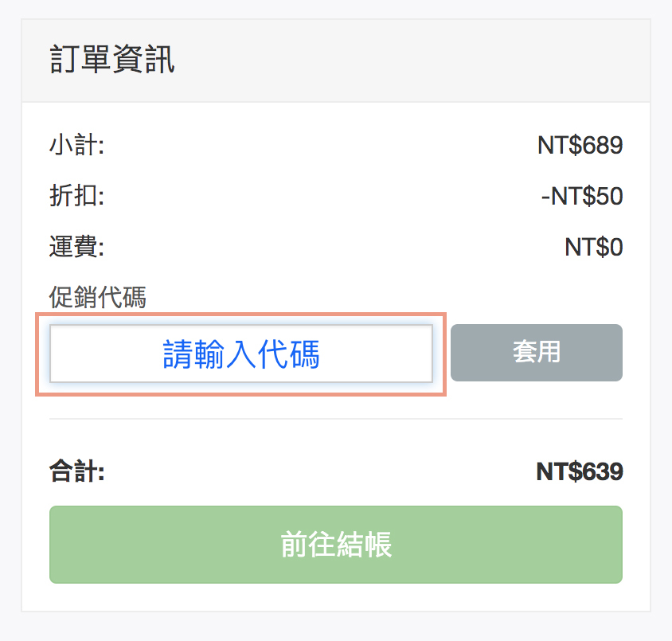Image resolution: width=672 pixels, height=641 pixels.
Task: Click the NT$0 shipping fee amount
Action: coord(593,247)
